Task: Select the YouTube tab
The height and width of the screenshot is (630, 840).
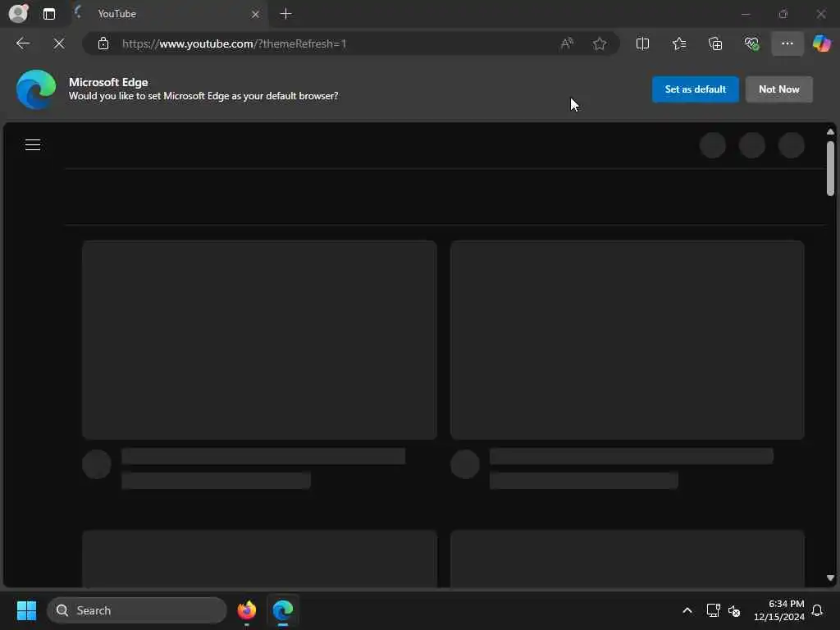Action: (x=167, y=14)
